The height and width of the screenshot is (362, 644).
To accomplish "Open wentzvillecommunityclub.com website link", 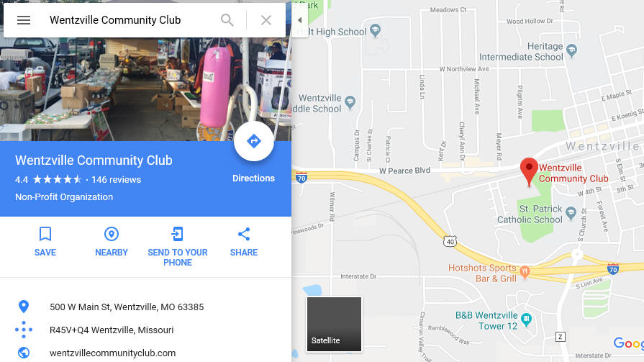I will click(112, 353).
